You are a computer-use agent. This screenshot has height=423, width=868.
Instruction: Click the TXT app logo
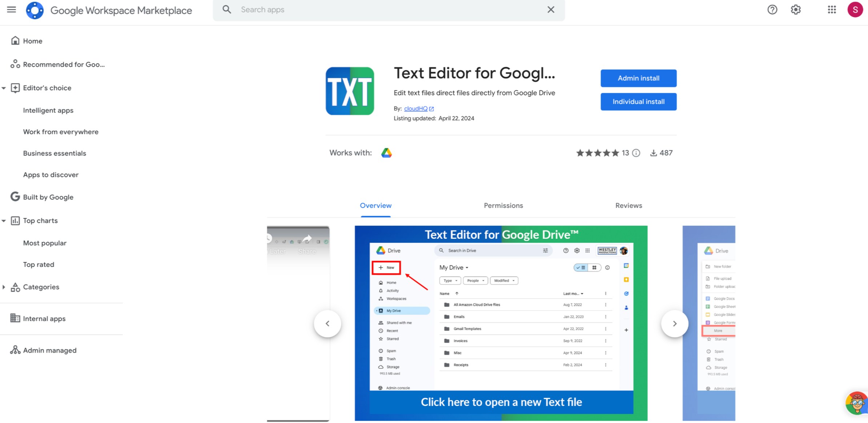350,91
